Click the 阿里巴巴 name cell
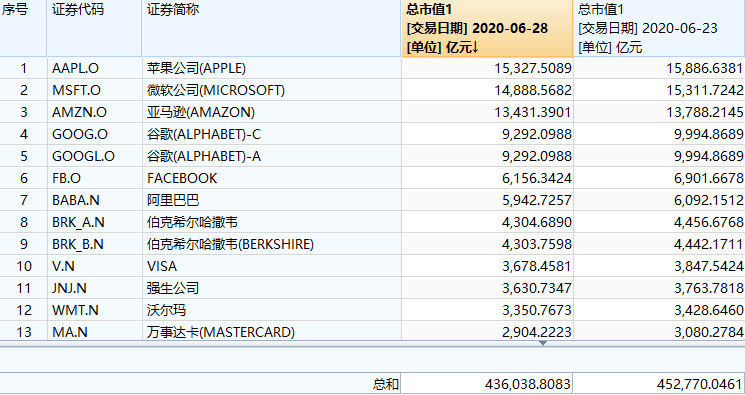Screen dimensions: 745x395 (271, 200)
